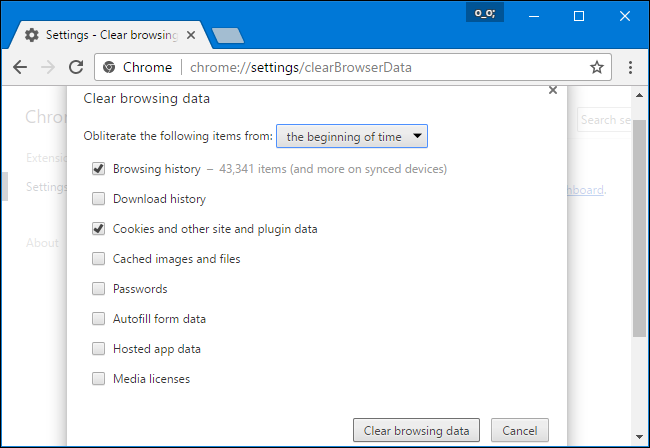Click the profile avatar button in title bar
Screen dimensions: 650x448
(487, 14)
